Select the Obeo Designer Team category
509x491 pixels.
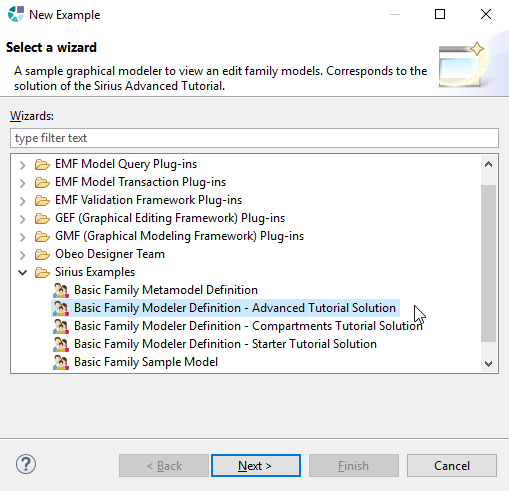(x=110, y=254)
